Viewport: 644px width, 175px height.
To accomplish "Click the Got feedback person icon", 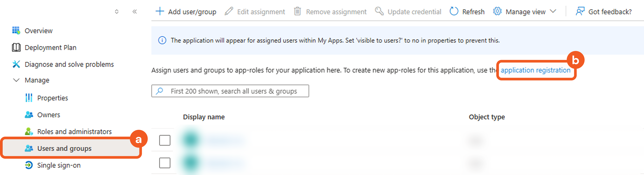I will pyautogui.click(x=580, y=12).
